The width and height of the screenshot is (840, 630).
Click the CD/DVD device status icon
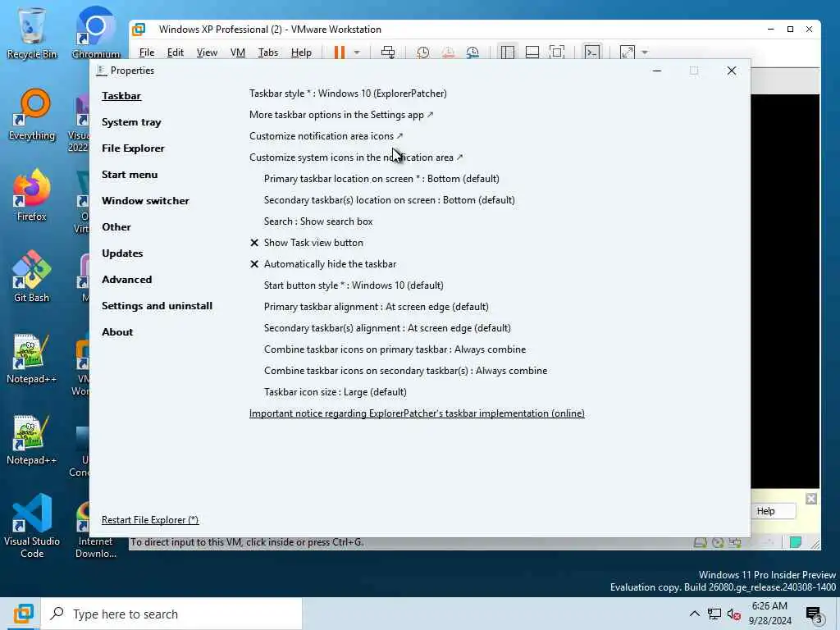[718, 543]
